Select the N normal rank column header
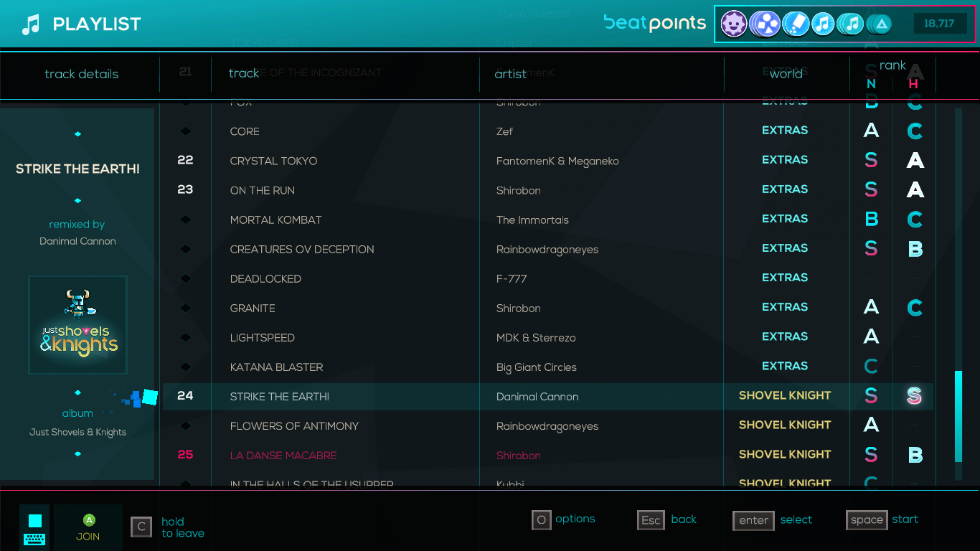This screenshot has width=980, height=551. [x=871, y=84]
